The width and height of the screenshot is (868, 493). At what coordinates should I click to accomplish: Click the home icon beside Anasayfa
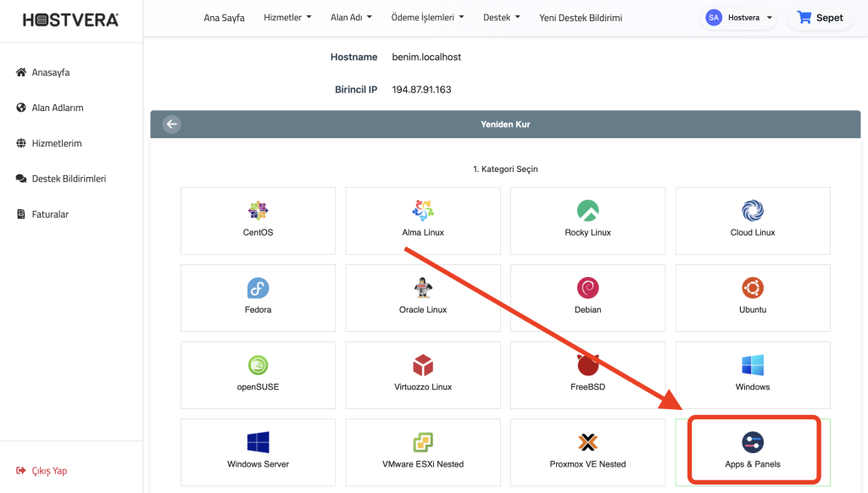point(21,72)
